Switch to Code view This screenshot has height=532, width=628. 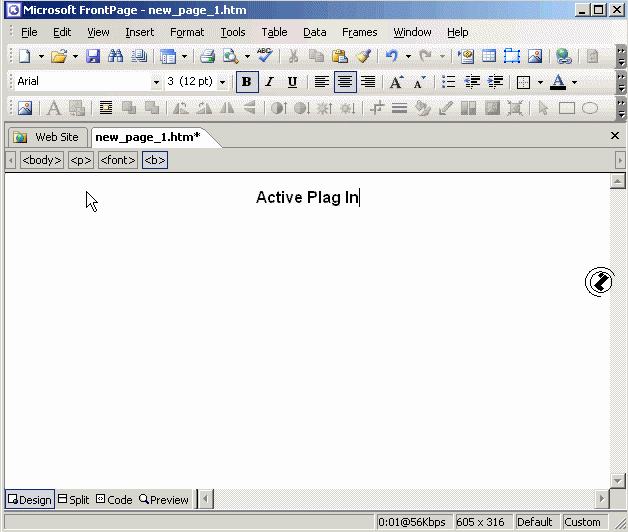(x=113, y=499)
